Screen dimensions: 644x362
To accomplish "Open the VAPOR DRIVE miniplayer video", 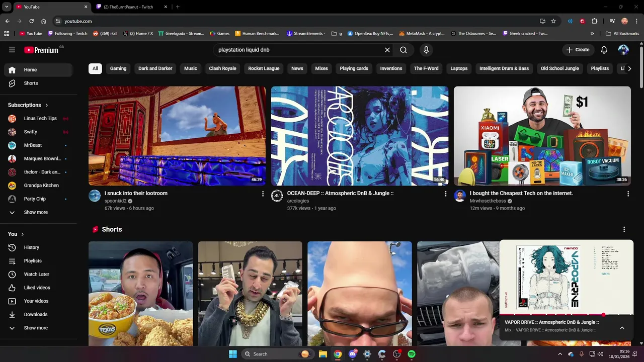I will [x=566, y=277].
